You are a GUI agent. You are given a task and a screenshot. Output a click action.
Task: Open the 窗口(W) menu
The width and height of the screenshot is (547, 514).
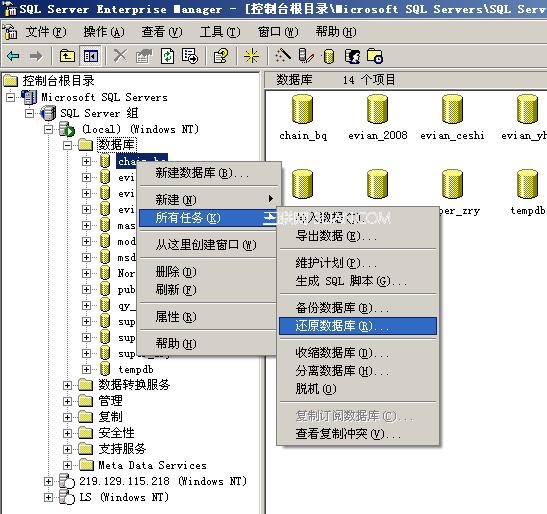point(278,32)
